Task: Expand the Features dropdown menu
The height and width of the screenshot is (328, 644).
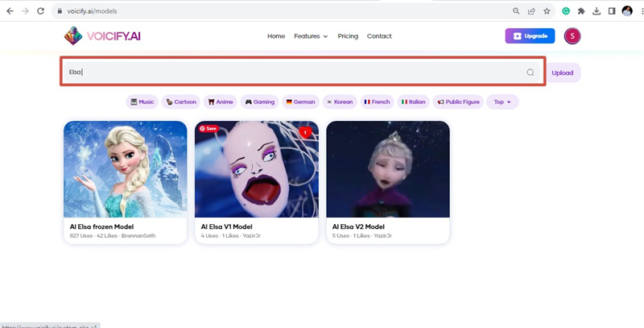Action: (311, 36)
